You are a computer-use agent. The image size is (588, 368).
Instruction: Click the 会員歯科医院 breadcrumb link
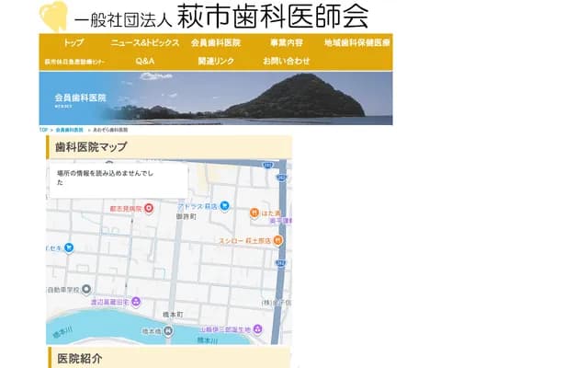pyautogui.click(x=70, y=130)
